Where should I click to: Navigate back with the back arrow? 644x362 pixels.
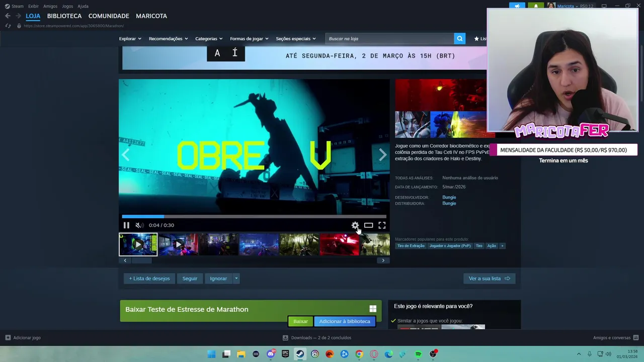[x=8, y=16]
